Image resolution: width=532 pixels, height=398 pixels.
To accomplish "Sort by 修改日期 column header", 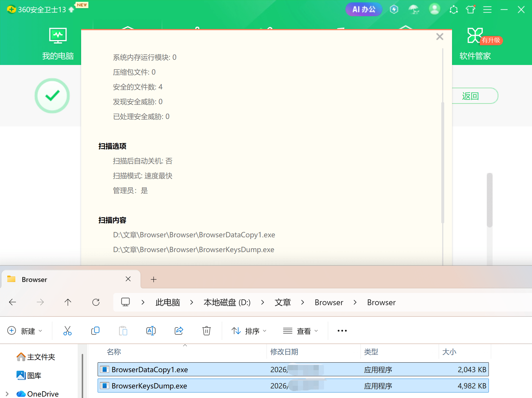I will point(284,352).
